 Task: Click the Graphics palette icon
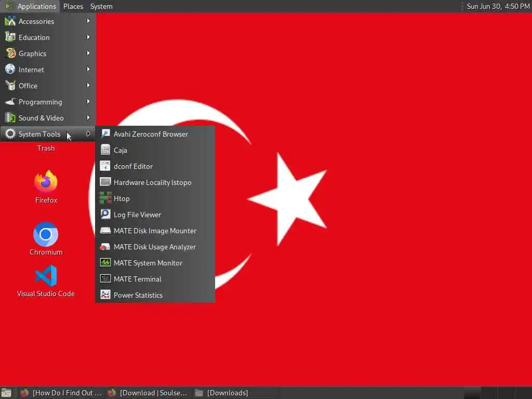(x=10, y=54)
